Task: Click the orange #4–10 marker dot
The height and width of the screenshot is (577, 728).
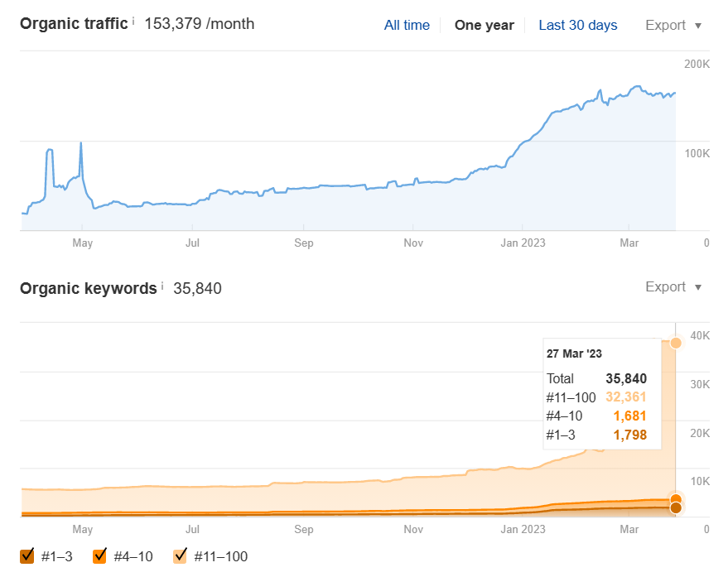Action: [x=676, y=499]
